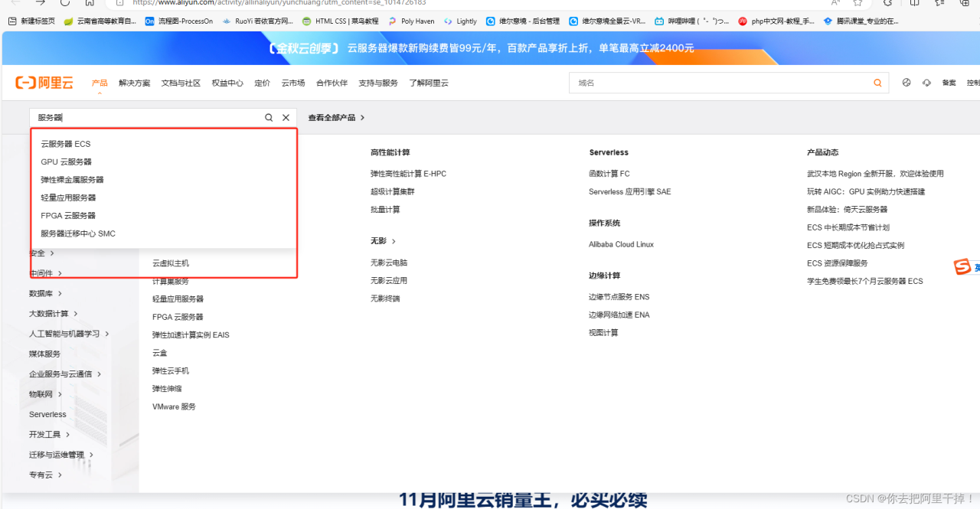980x509 pixels.
Task: Open the 新建标签页 bookmark
Action: tap(31, 21)
